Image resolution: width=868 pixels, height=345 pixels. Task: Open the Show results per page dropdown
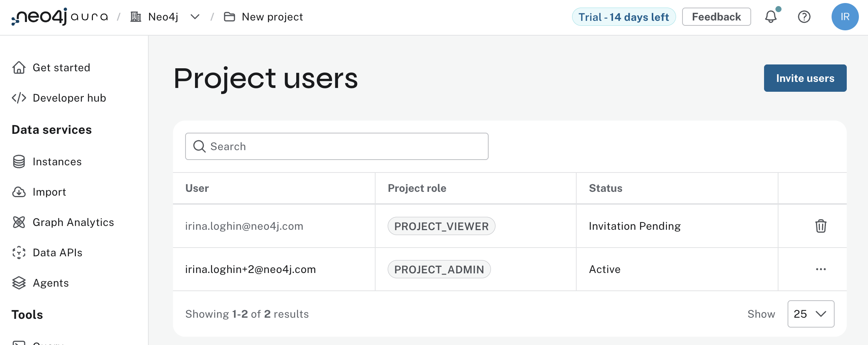tap(810, 314)
